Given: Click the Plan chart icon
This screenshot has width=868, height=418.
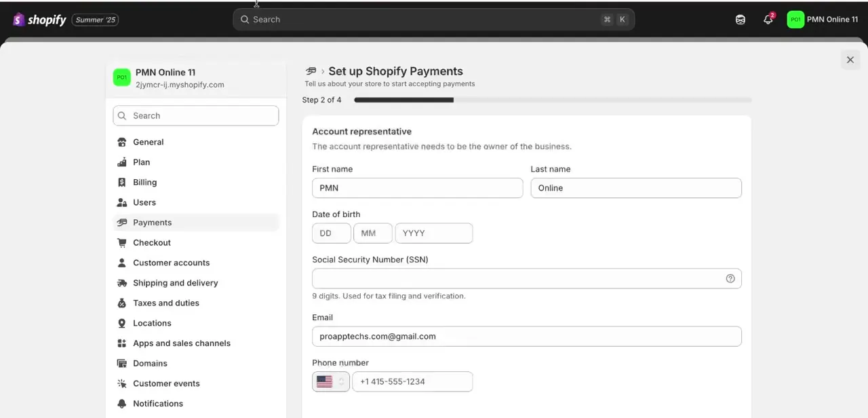Looking at the screenshot, I should [122, 162].
